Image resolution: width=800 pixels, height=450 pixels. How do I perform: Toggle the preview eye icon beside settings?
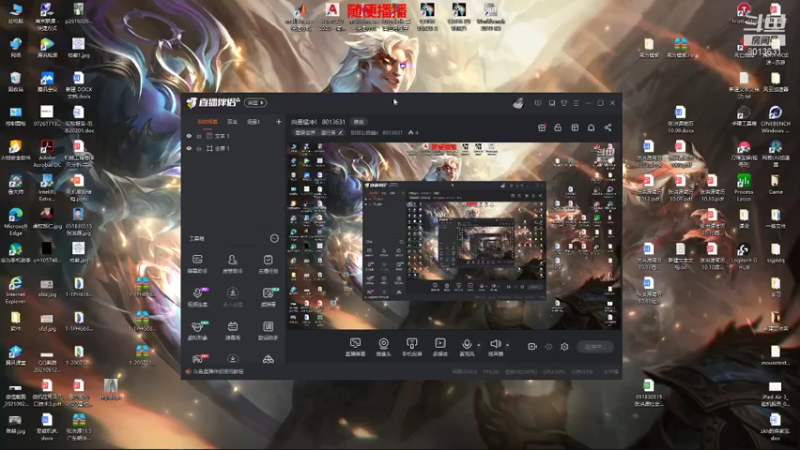[x=548, y=346]
